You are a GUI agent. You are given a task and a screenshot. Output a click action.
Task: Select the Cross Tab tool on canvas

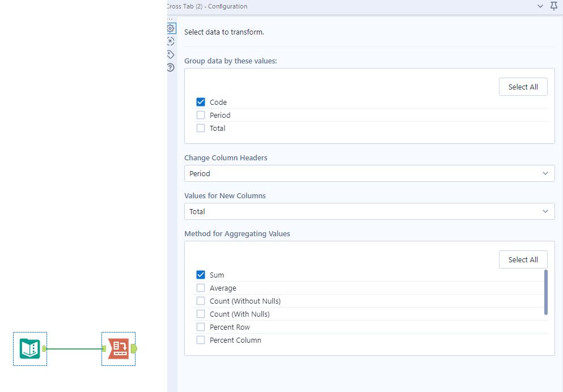pos(118,348)
